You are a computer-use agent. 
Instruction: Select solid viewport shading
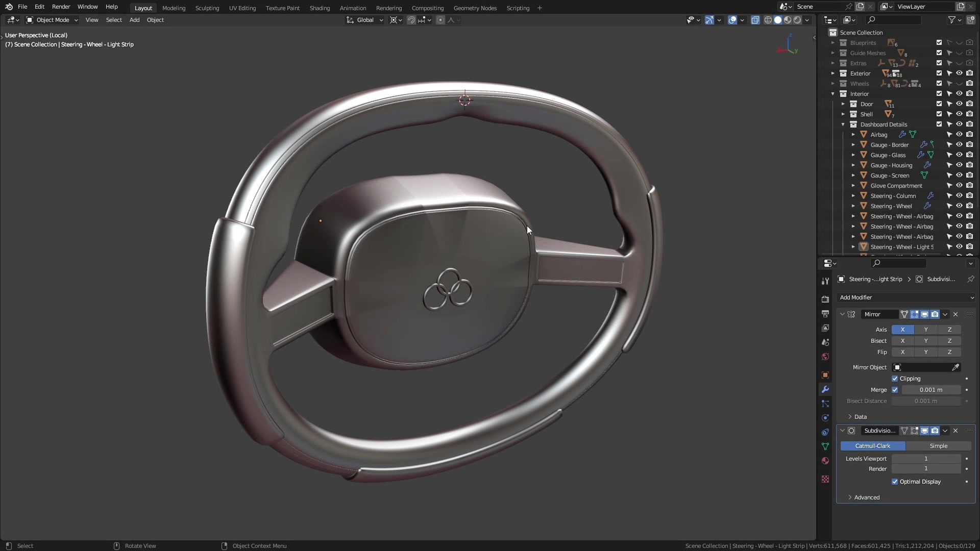(778, 20)
